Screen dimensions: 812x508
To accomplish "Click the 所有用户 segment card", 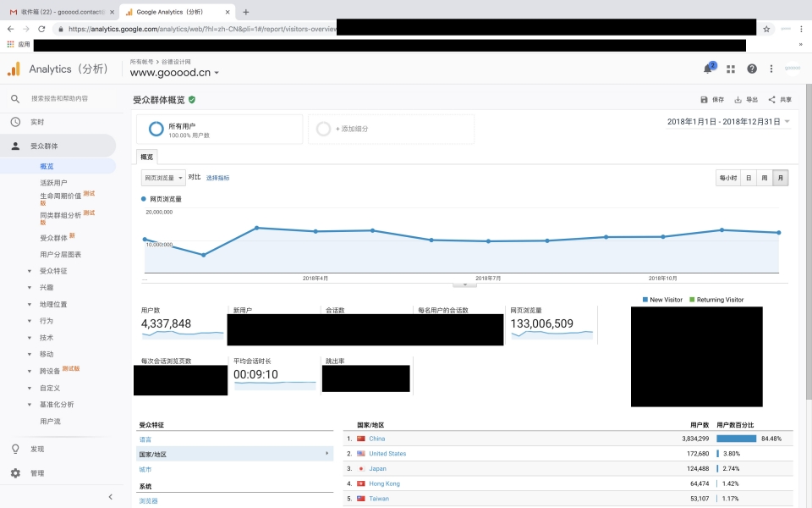I will pyautogui.click(x=220, y=129).
